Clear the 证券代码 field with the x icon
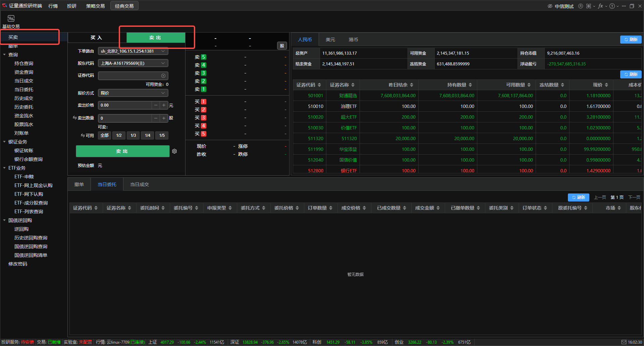 [x=163, y=76]
